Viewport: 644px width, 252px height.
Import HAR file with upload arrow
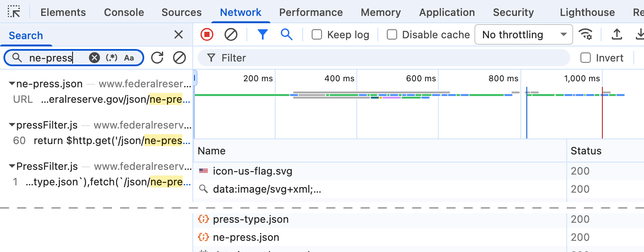(617, 34)
